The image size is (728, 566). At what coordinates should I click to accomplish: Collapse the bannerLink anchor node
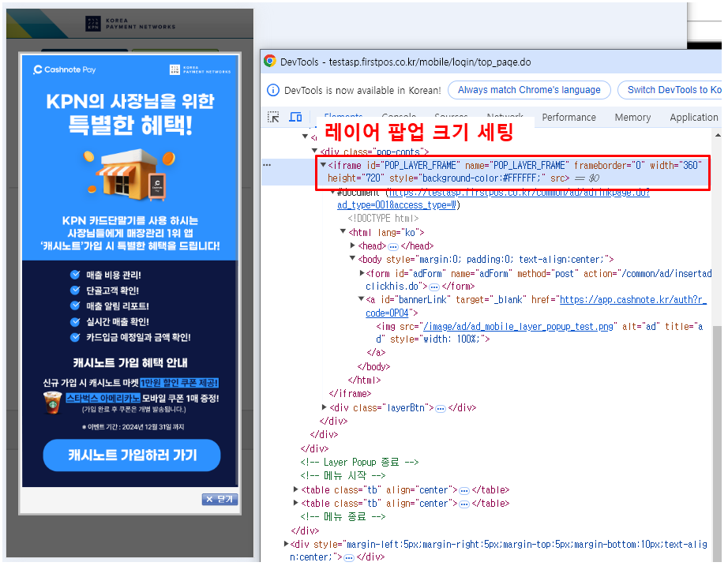pyautogui.click(x=361, y=299)
